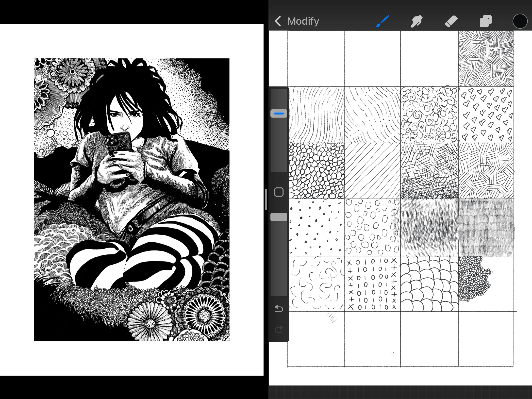Image resolution: width=532 pixels, height=399 pixels.
Task: Open the Layers panel
Action: pos(485,21)
